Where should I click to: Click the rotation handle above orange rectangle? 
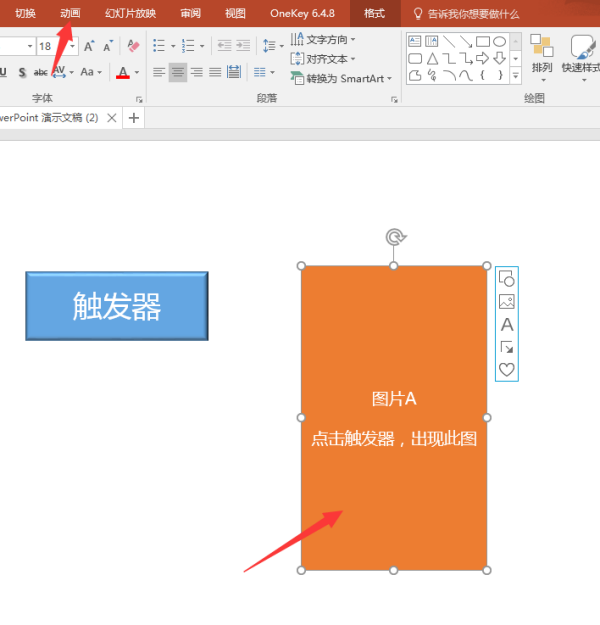[395, 237]
